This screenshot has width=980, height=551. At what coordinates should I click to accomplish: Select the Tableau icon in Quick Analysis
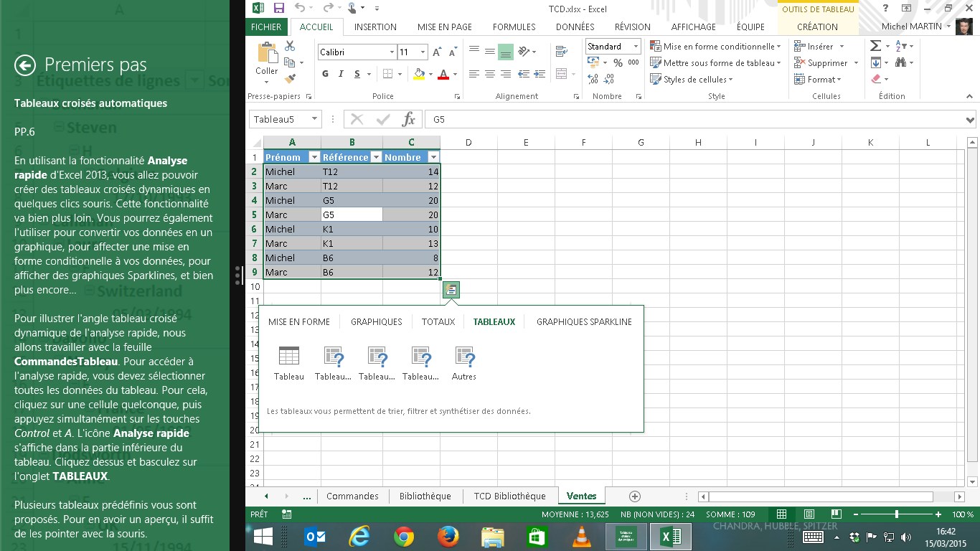[x=288, y=357]
